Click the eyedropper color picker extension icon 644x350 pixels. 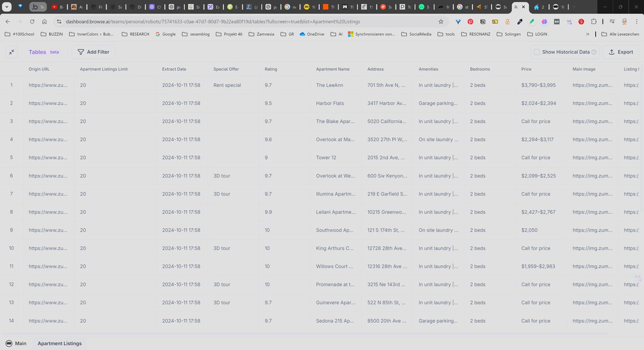coord(519,21)
